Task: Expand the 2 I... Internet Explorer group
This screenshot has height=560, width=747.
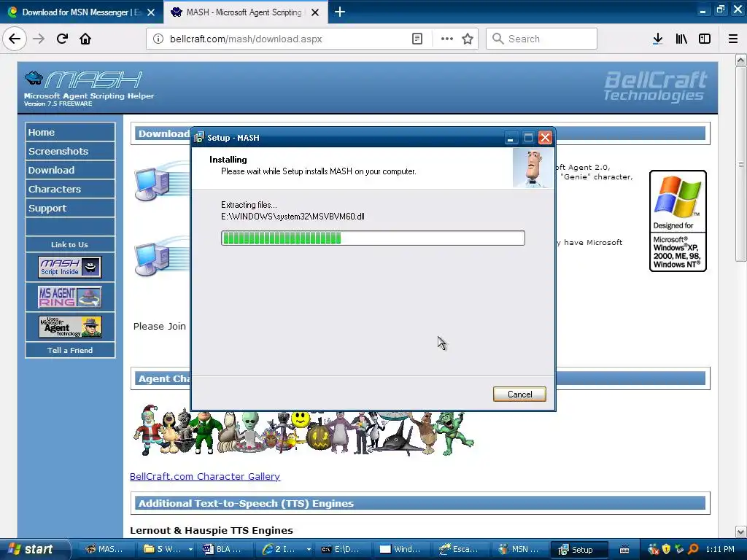Action: [x=309, y=549]
